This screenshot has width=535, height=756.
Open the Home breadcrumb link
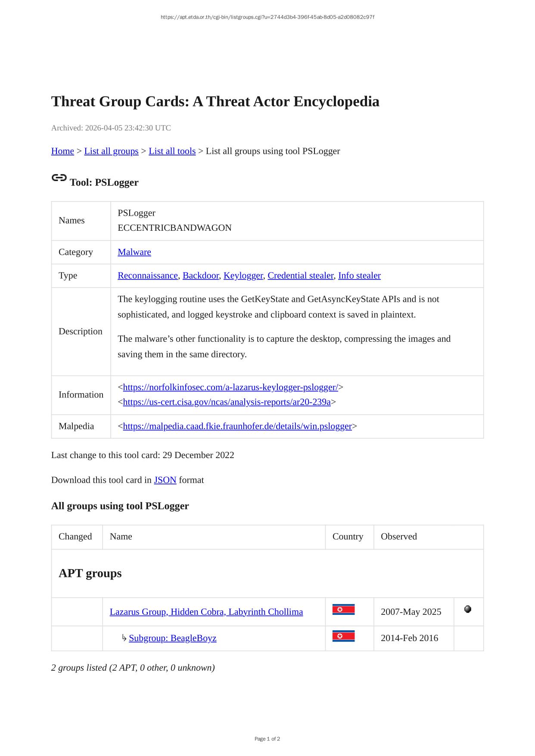(x=62, y=151)
